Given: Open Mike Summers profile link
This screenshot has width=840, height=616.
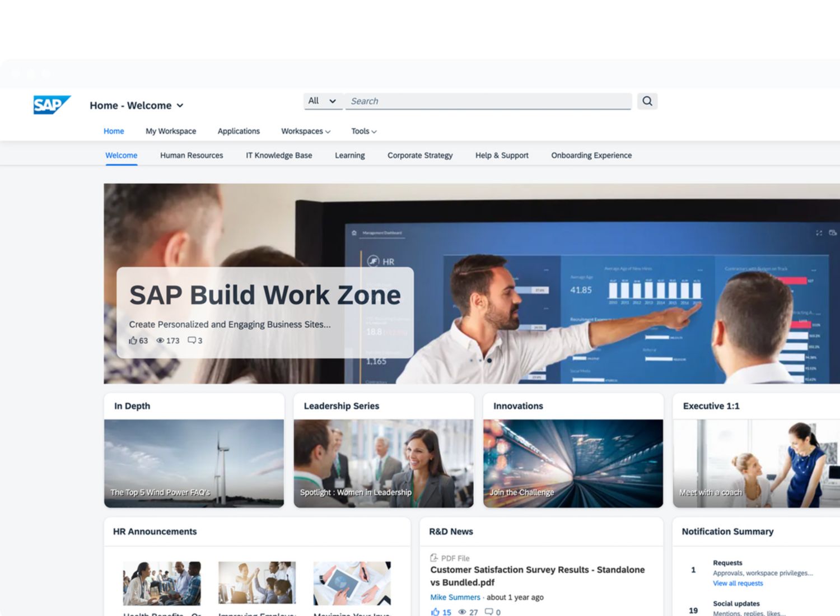Looking at the screenshot, I should coord(455,597).
